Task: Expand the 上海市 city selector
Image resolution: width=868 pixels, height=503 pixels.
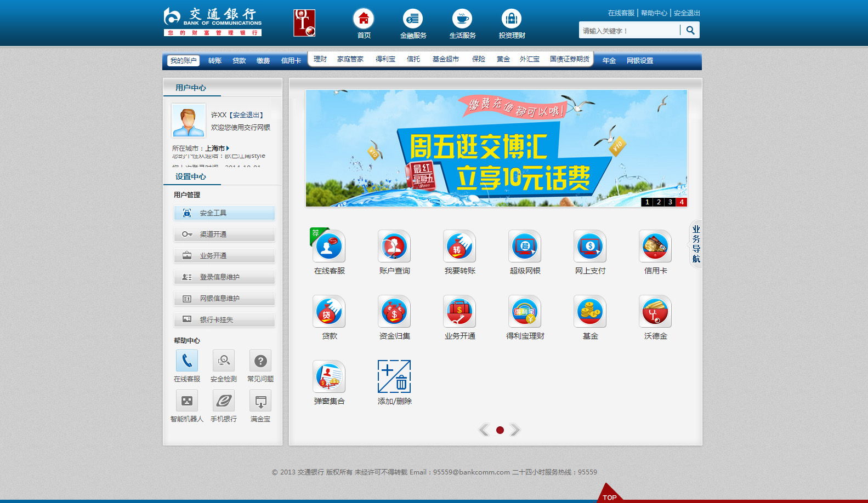Action: coord(217,148)
